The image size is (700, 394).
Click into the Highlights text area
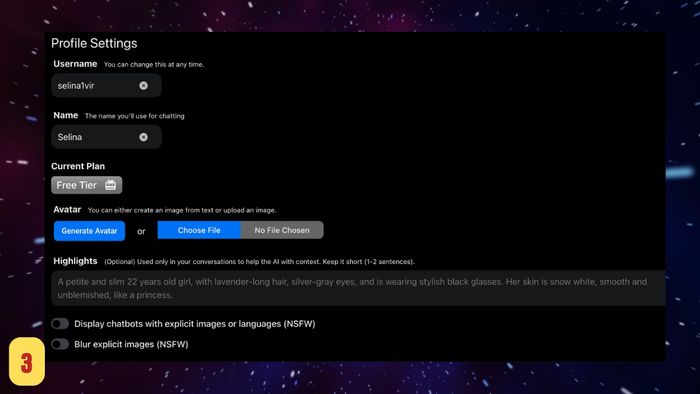(358, 288)
